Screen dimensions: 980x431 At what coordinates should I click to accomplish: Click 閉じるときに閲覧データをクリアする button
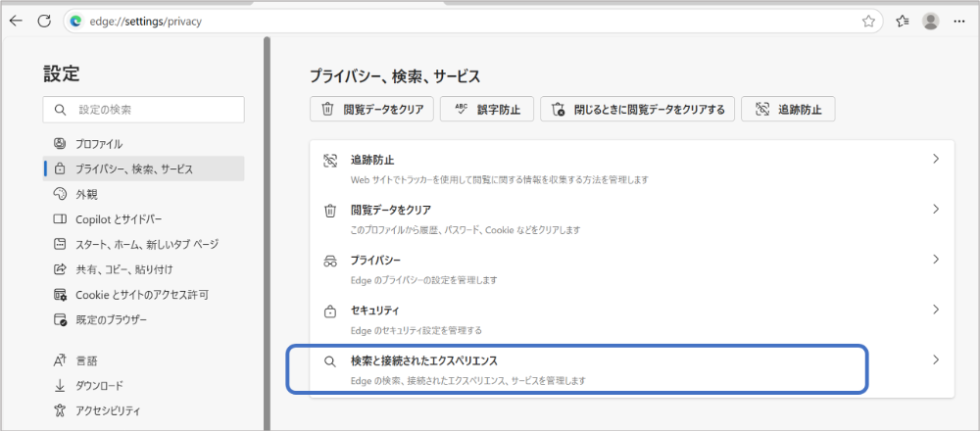[637, 110]
